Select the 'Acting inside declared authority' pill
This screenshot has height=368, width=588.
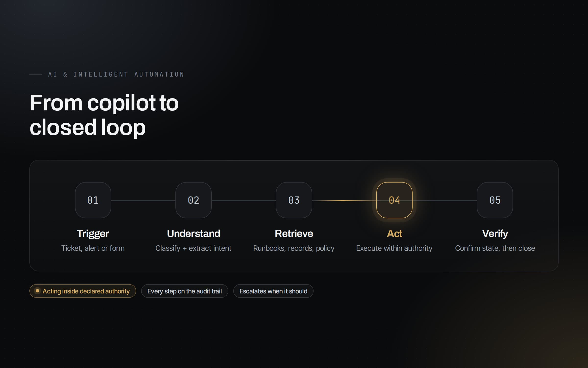tap(83, 291)
